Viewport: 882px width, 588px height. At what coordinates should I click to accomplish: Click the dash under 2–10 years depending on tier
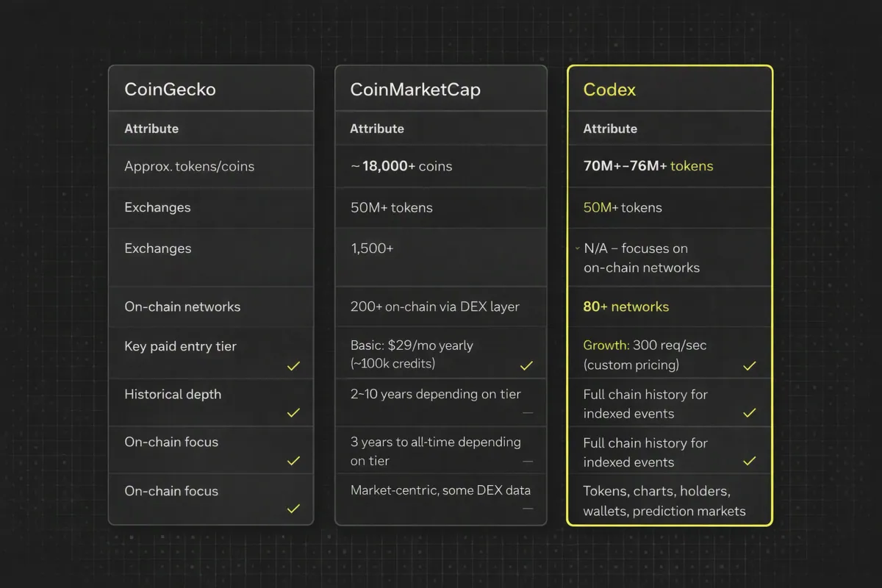point(527,413)
